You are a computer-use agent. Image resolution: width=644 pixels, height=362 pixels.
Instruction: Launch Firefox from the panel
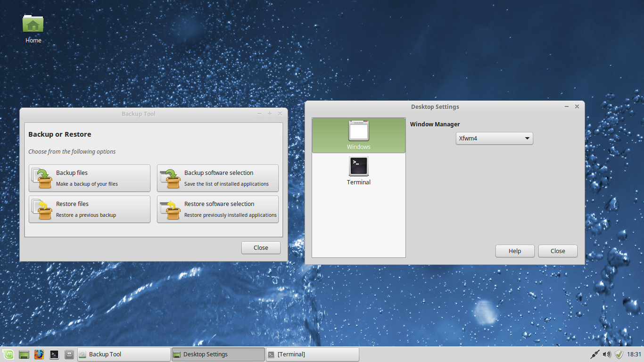pyautogui.click(x=39, y=354)
